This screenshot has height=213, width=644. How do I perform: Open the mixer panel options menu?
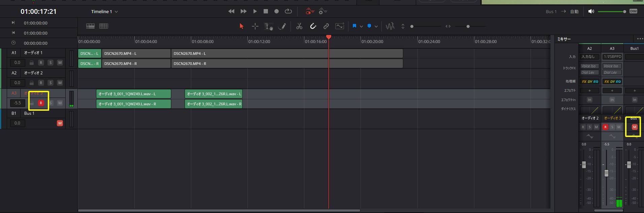pos(639,39)
